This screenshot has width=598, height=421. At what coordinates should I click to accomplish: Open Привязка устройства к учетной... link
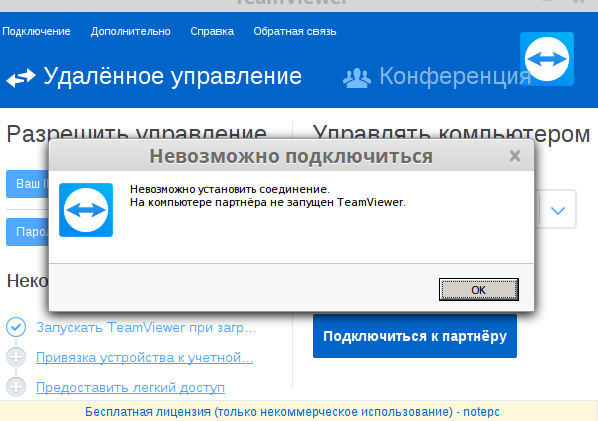tap(145, 357)
